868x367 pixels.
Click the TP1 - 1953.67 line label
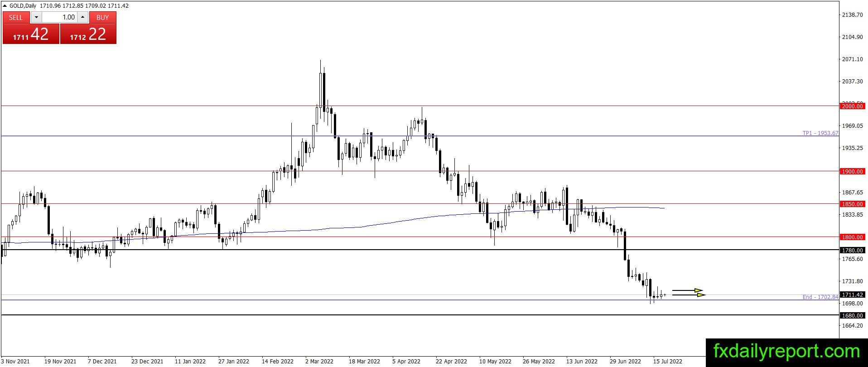(x=820, y=133)
